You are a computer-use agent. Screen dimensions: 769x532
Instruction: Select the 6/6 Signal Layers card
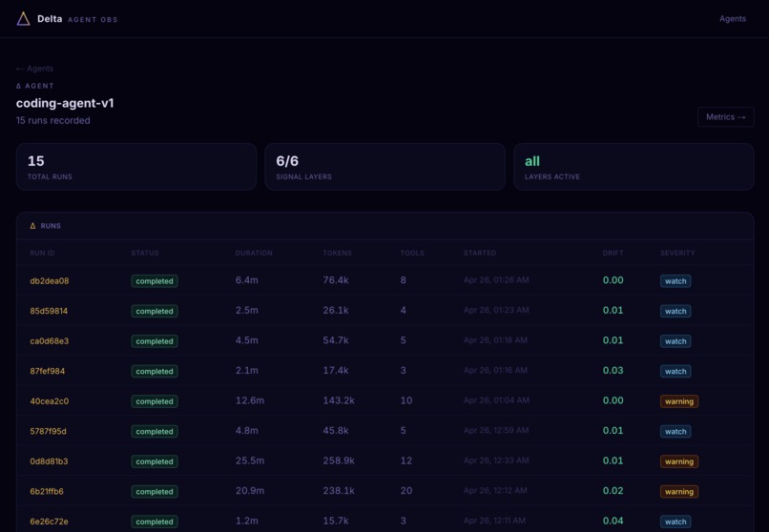pos(385,167)
